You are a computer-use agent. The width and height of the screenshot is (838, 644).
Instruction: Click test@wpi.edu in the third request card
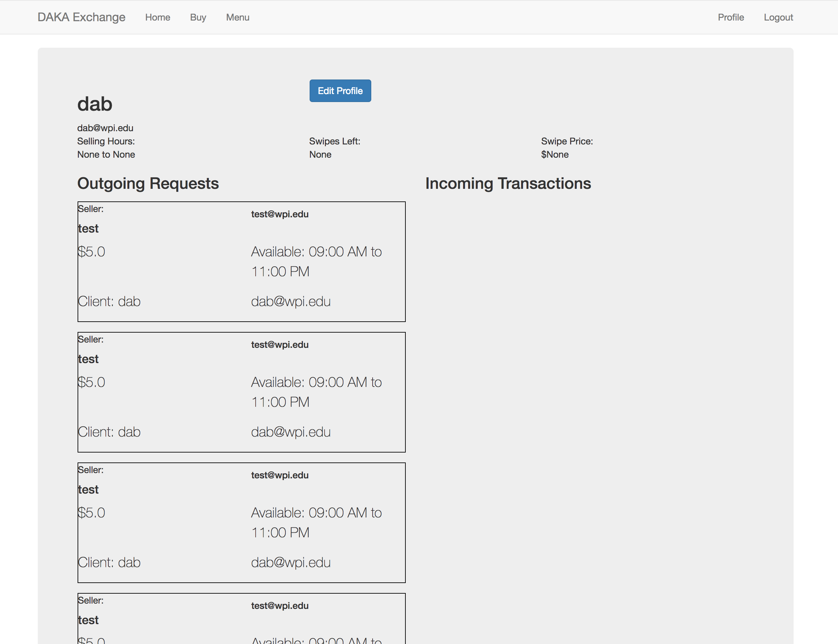coord(279,475)
